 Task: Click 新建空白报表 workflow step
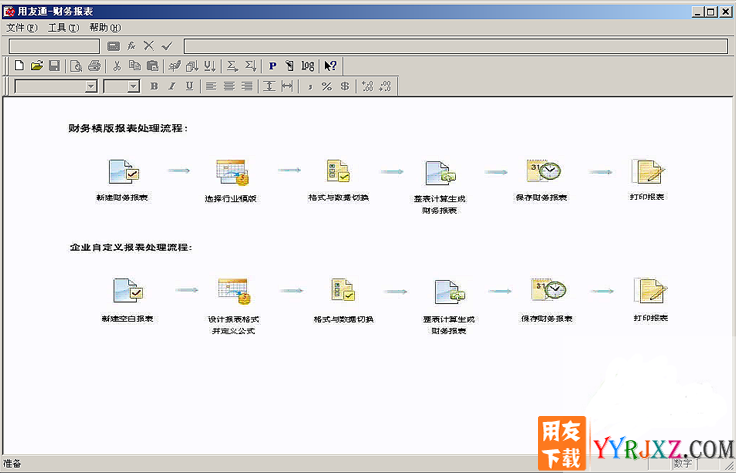127,300
